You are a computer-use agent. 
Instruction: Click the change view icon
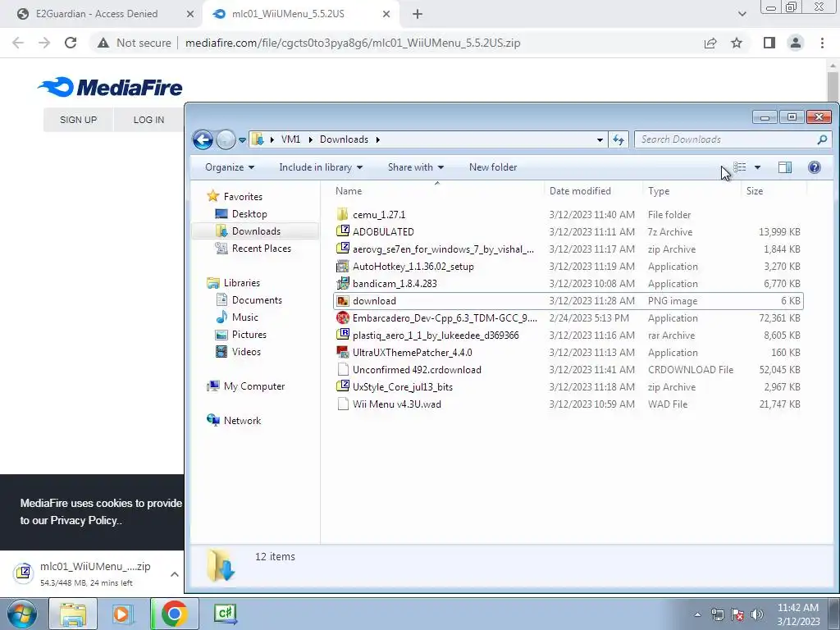point(740,167)
